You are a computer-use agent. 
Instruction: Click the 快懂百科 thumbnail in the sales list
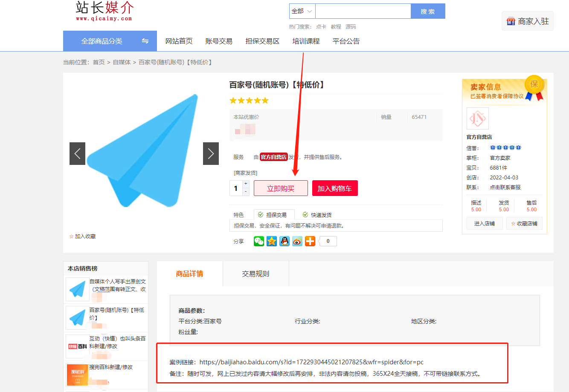click(x=77, y=346)
